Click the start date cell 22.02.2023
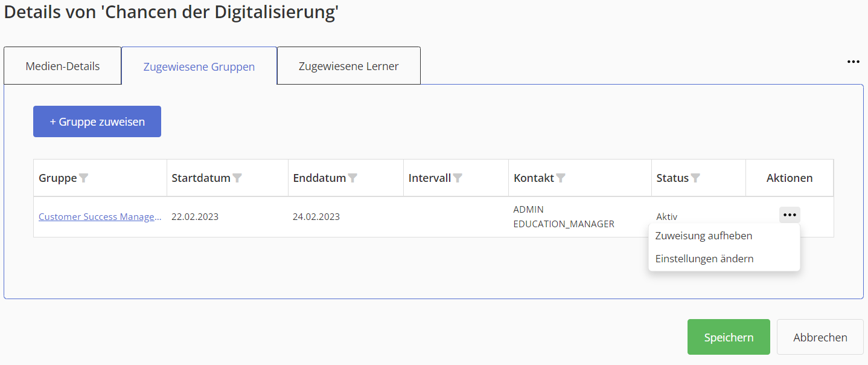Viewport: 868px width, 365px height. [x=195, y=217]
